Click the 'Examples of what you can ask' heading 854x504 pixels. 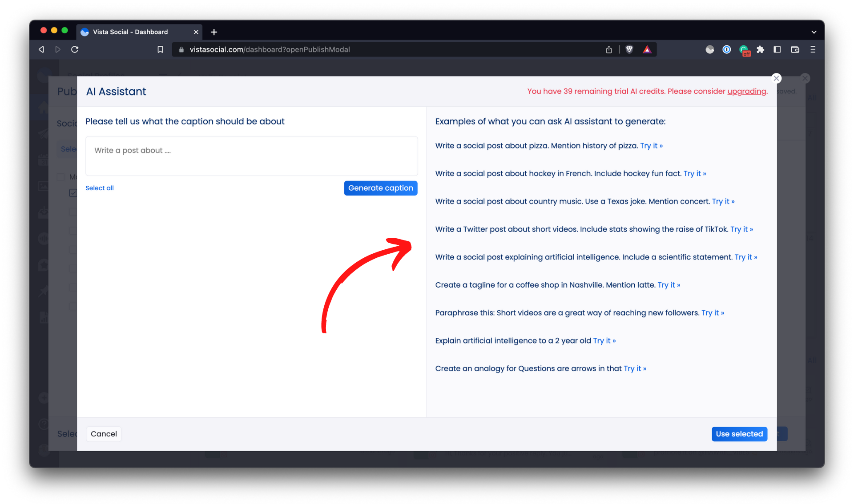click(x=550, y=121)
